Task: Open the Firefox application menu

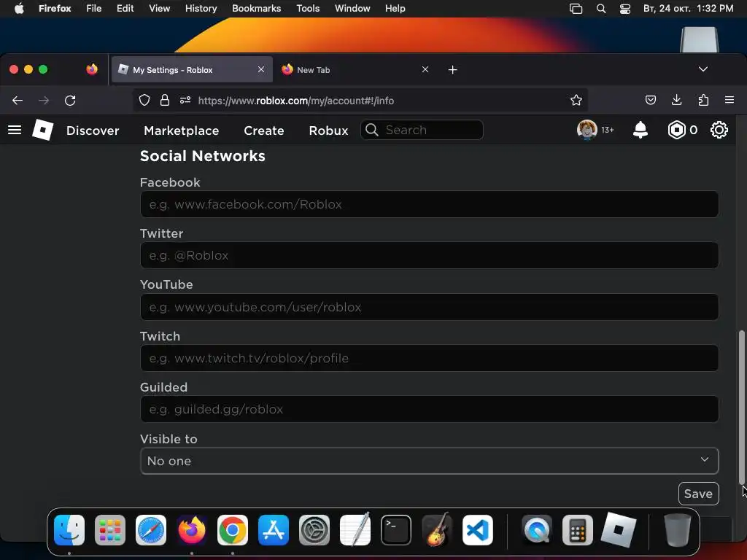Action: [x=729, y=100]
